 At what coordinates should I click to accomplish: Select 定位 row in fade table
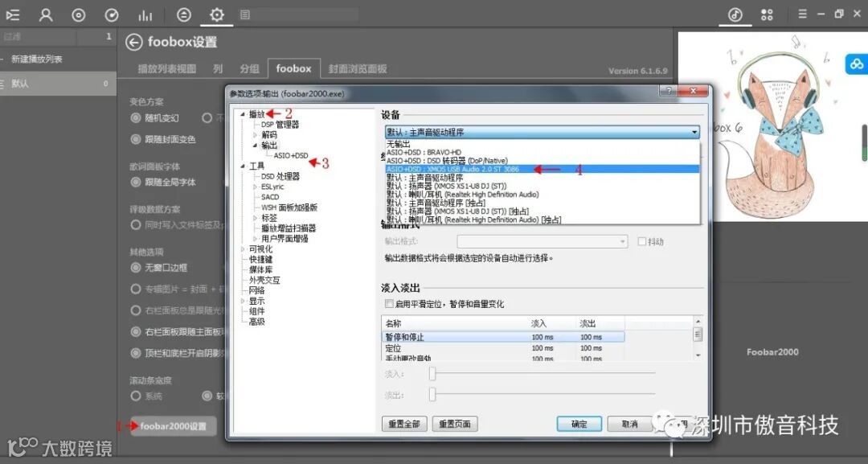(x=502, y=348)
